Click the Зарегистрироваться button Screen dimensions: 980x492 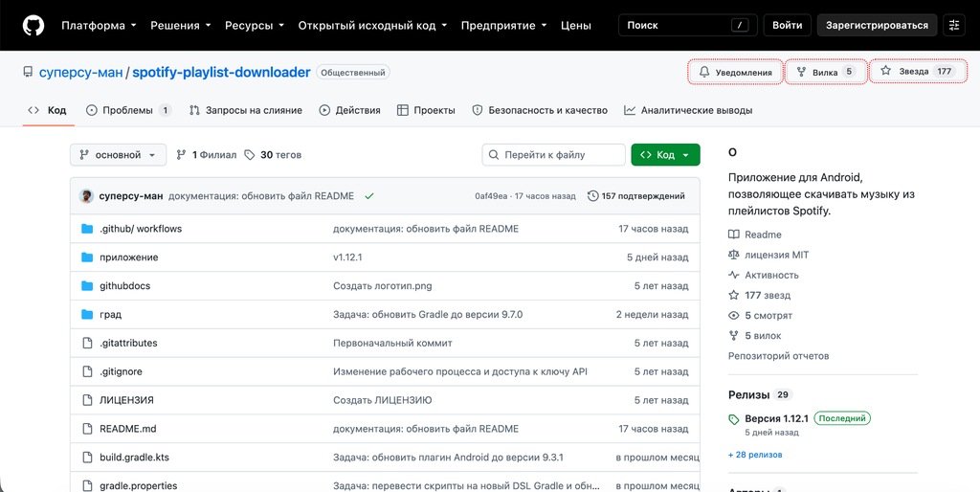(x=877, y=26)
